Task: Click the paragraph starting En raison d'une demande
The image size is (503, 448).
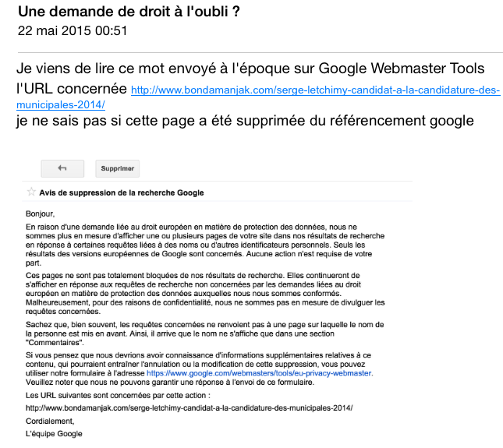Action: pyautogui.click(x=205, y=245)
